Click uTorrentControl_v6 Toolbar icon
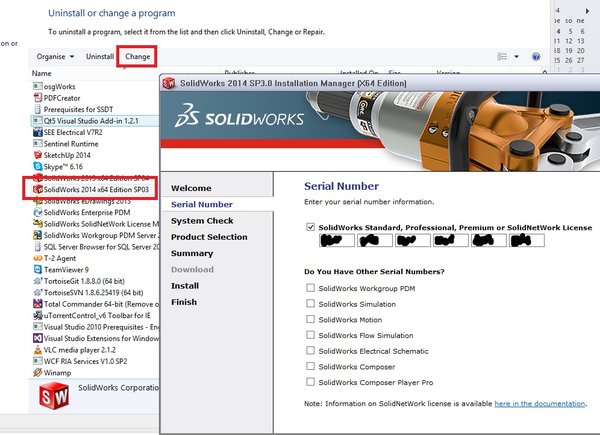The height and width of the screenshot is (435, 600). click(x=38, y=316)
